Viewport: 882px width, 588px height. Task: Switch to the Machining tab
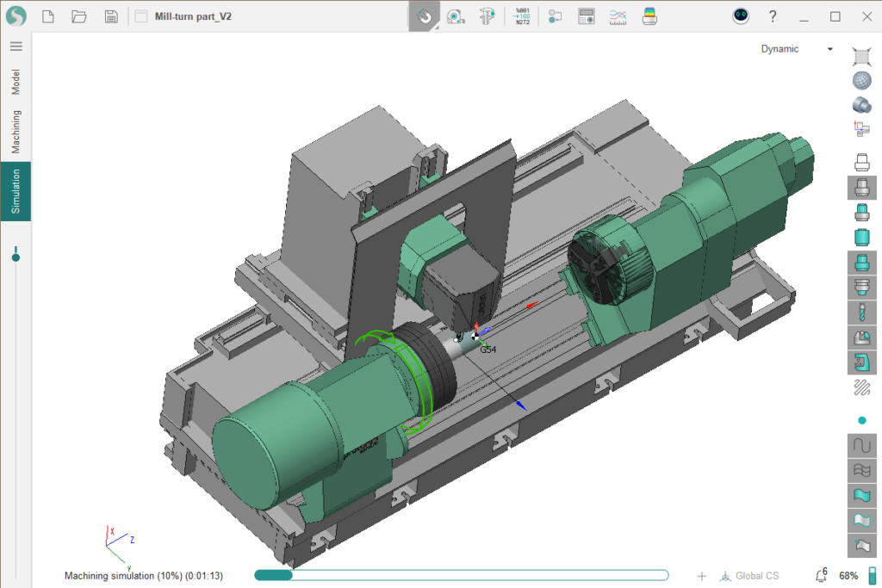coord(16,132)
